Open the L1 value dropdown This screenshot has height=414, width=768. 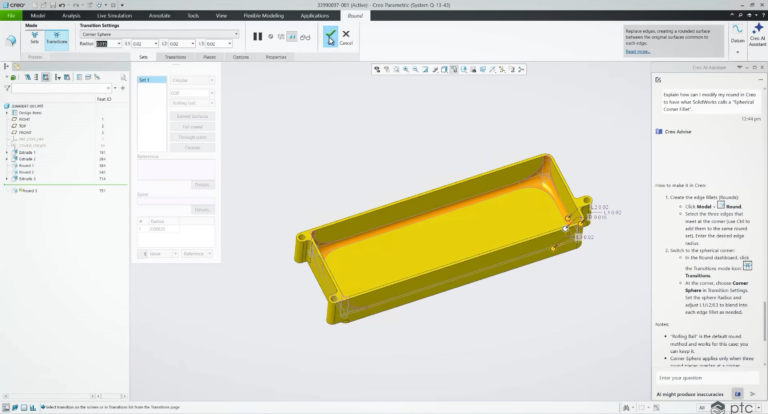pyautogui.click(x=156, y=44)
